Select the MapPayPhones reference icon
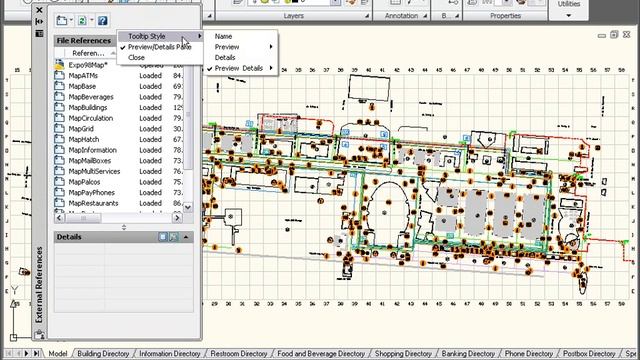This screenshot has width=640, height=360. point(60,192)
